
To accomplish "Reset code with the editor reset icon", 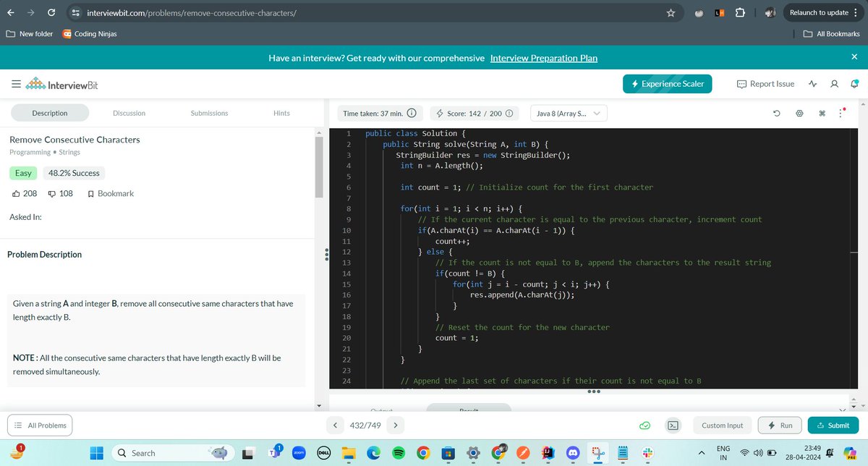I will (776, 113).
